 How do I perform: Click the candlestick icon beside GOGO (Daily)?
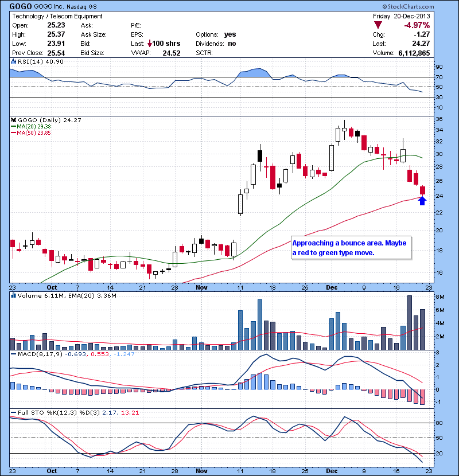[13, 120]
